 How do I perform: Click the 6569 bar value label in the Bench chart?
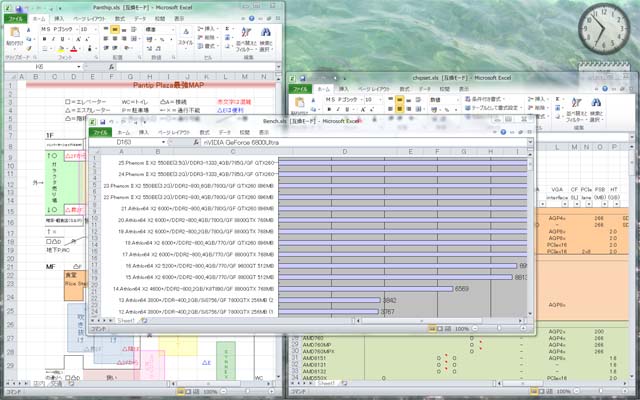click(462, 289)
